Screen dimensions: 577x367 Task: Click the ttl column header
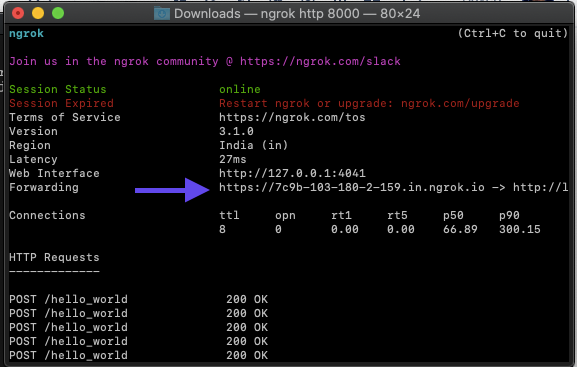[229, 215]
